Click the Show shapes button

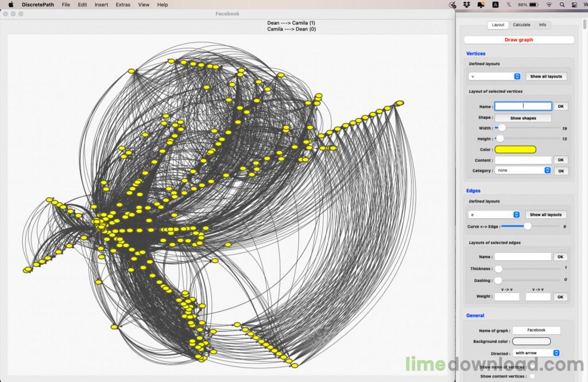coord(523,118)
